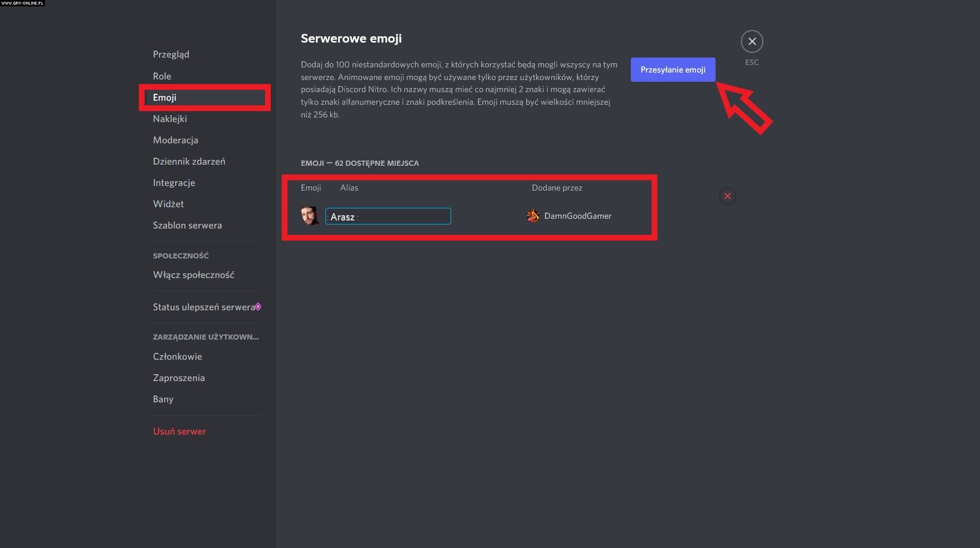The image size is (980, 548).
Task: Select Emoji in the settings sidebar
Action: point(165,97)
